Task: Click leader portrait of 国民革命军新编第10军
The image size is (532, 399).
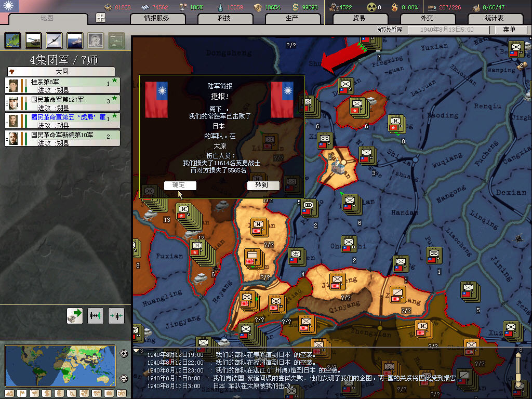Action: [x=13, y=138]
